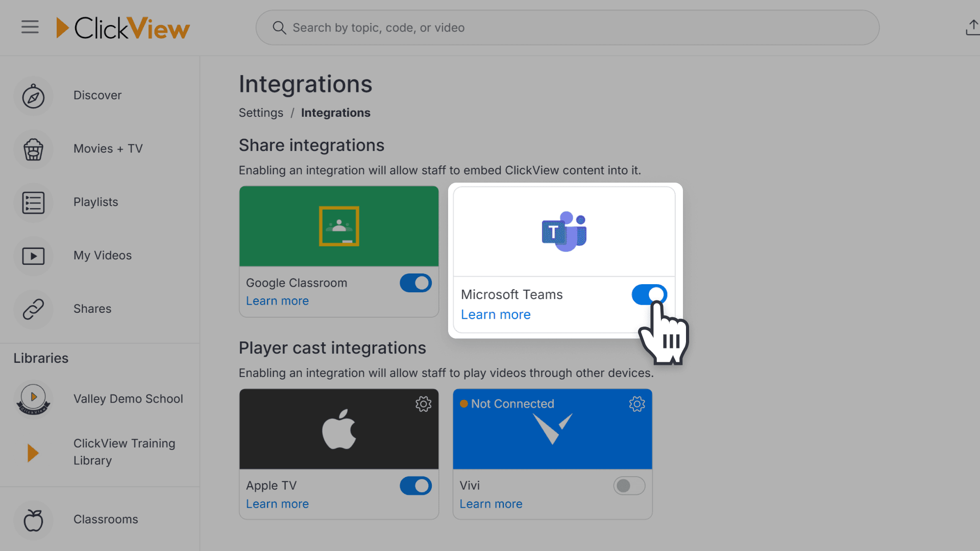Click the Movies + TV popcorn icon
This screenshot has height=551, width=980.
pyautogui.click(x=33, y=149)
